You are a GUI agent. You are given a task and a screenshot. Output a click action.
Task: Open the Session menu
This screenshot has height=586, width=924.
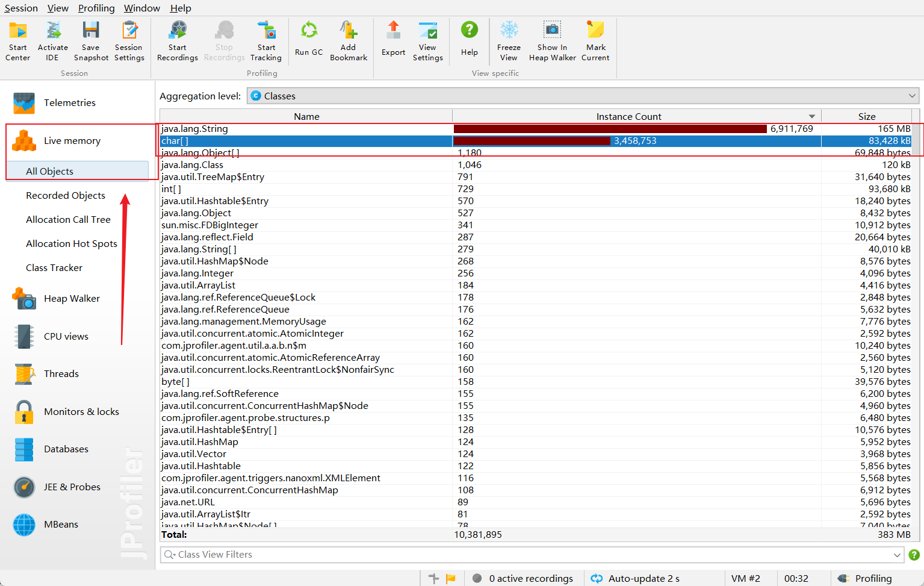click(21, 8)
